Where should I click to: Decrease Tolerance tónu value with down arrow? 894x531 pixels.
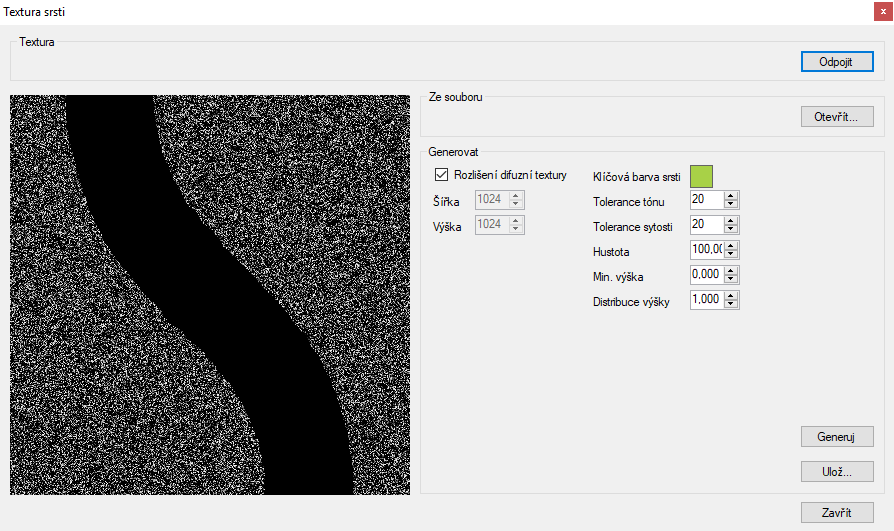pyautogui.click(x=731, y=205)
